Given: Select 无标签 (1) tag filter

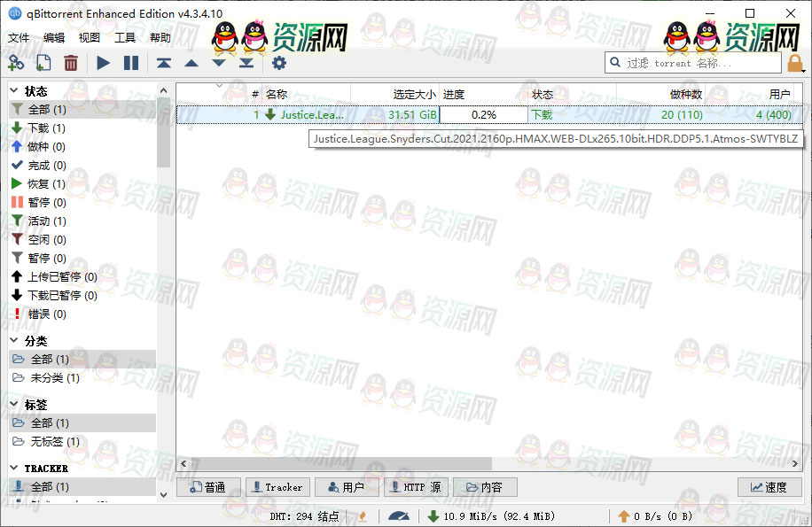Looking at the screenshot, I should click(82, 441).
